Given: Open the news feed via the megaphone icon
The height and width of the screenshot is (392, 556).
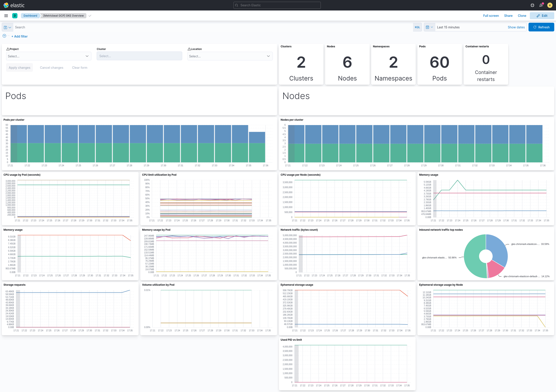Looking at the screenshot, I should (x=541, y=5).
